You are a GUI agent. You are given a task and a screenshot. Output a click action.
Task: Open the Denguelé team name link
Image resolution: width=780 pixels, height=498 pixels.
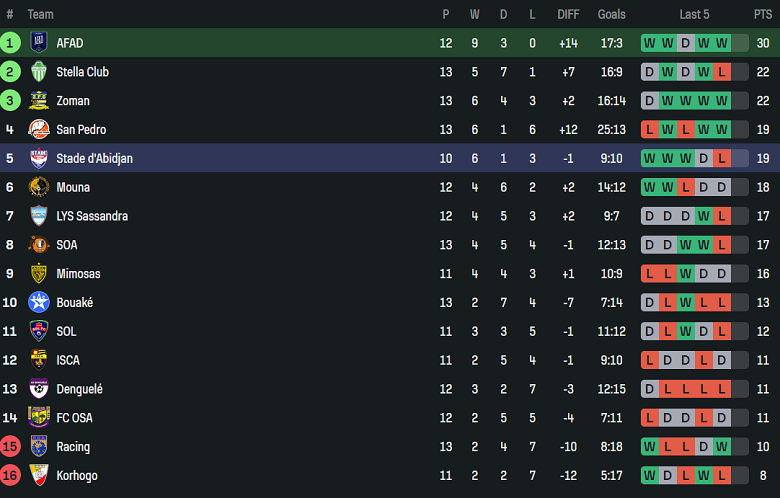tap(79, 389)
